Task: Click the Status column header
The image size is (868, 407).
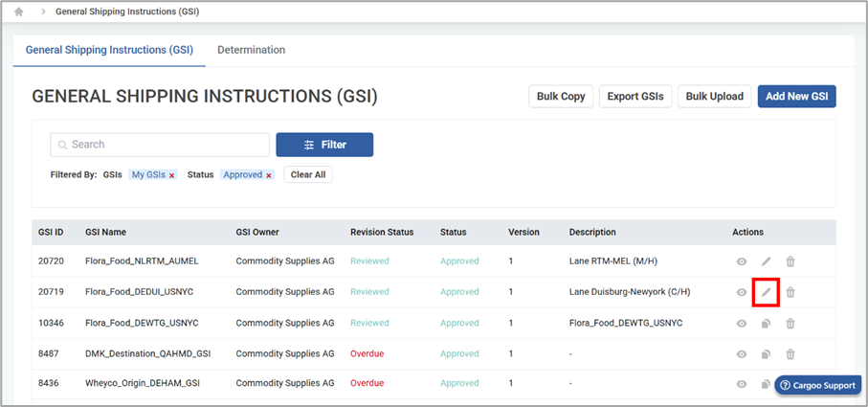Action: (454, 232)
